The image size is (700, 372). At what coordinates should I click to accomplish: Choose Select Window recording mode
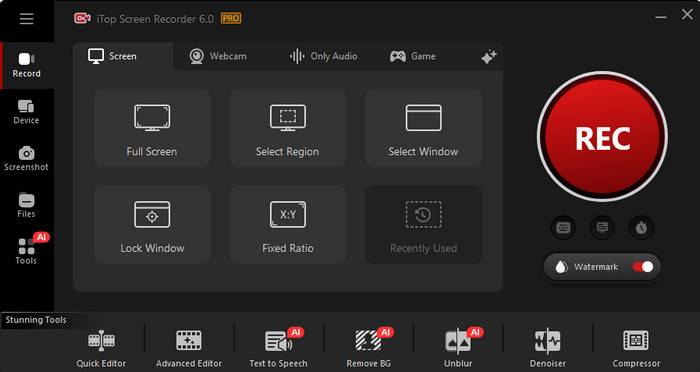tap(424, 128)
